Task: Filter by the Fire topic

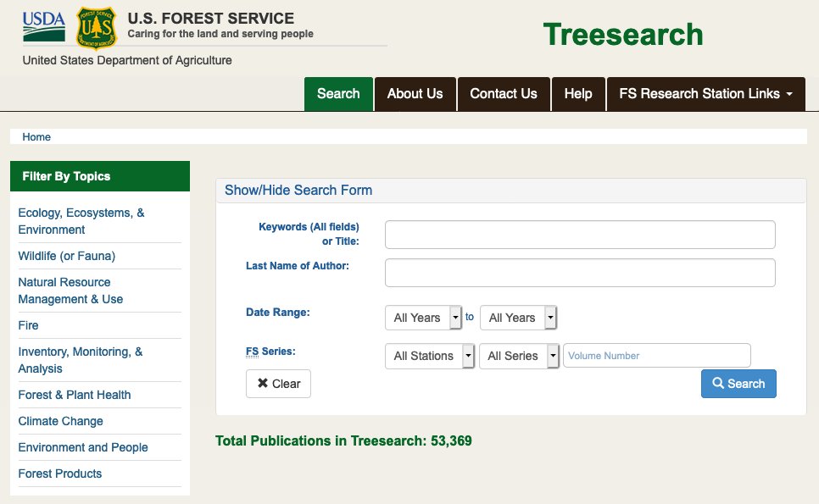Action: click(x=28, y=325)
